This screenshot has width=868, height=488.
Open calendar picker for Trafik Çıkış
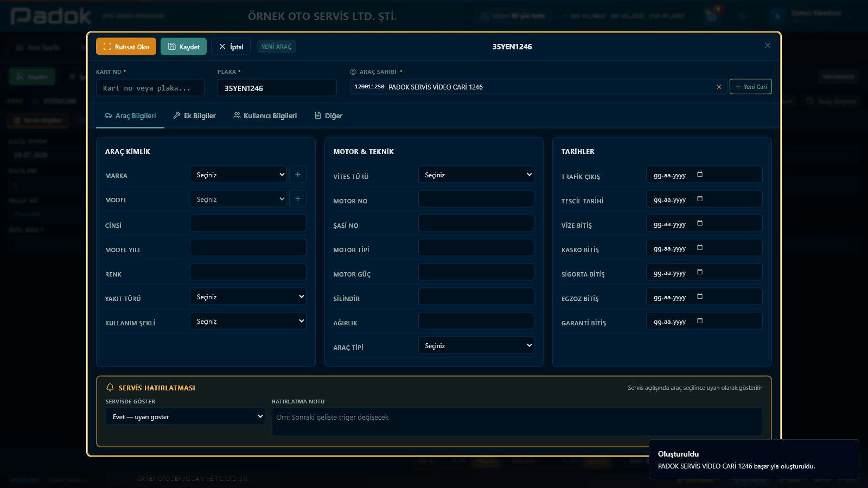700,175
